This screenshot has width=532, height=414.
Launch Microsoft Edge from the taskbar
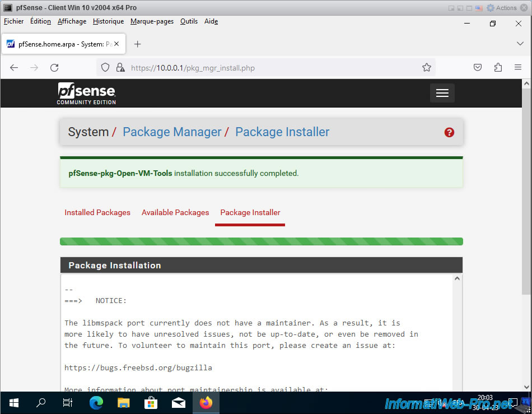coord(96,403)
